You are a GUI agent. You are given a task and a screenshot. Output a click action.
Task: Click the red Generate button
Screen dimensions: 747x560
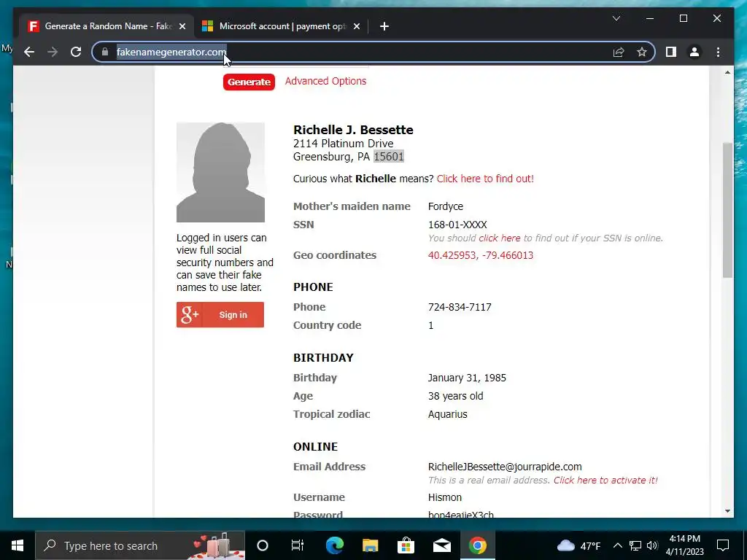[249, 82]
